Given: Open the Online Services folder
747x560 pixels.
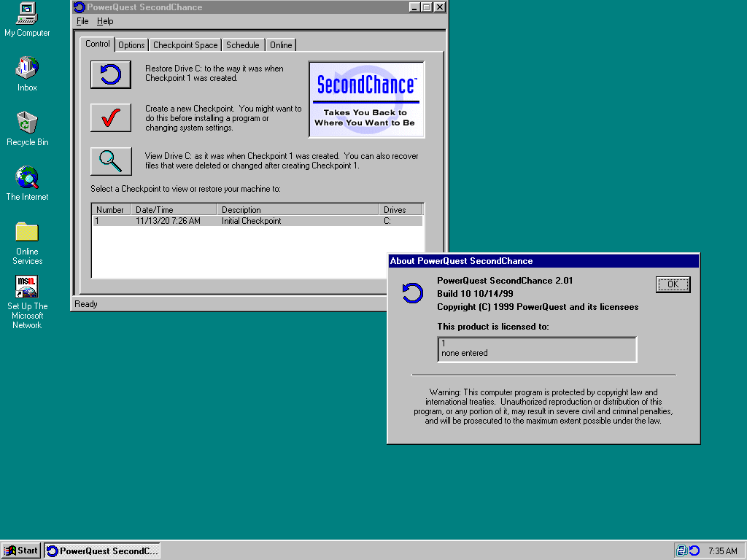Looking at the screenshot, I should (x=27, y=233).
